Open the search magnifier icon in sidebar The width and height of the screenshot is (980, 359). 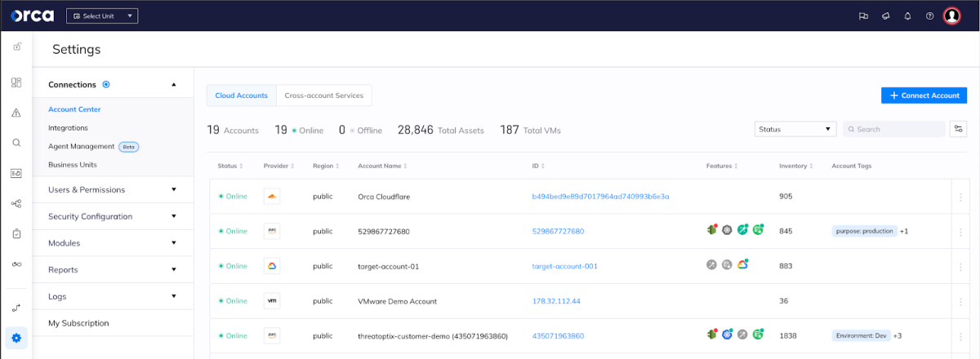point(16,143)
